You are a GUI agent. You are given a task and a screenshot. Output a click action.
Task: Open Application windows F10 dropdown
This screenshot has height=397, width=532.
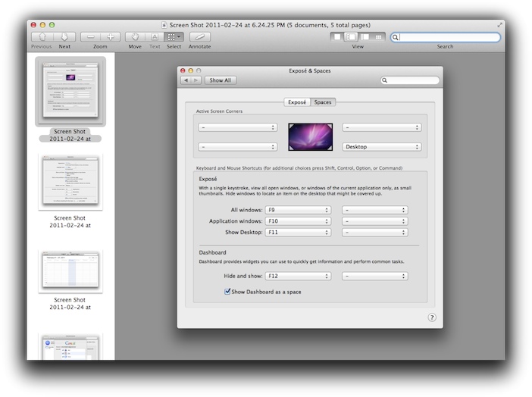(299, 221)
